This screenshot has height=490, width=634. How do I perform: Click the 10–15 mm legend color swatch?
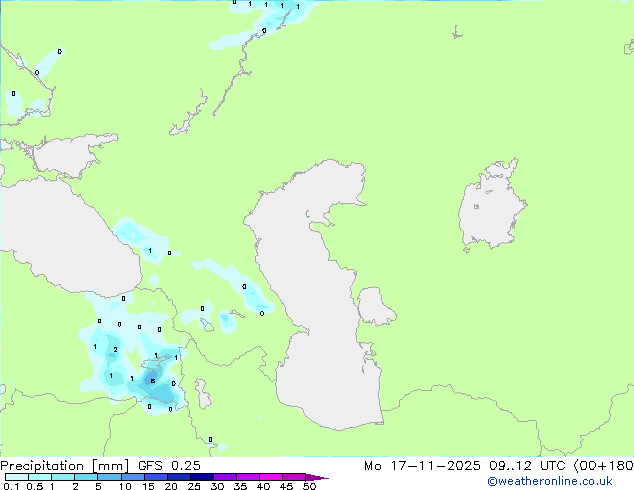point(132,477)
